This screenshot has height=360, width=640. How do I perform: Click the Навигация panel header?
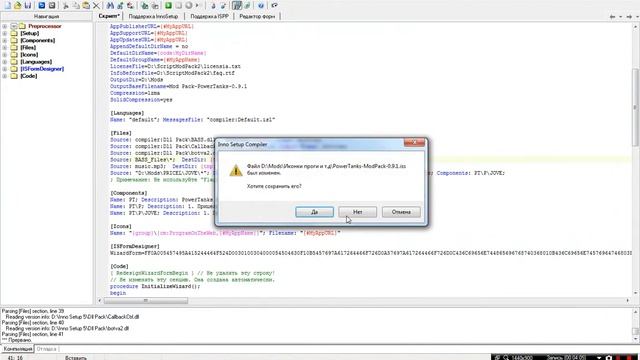point(47,16)
